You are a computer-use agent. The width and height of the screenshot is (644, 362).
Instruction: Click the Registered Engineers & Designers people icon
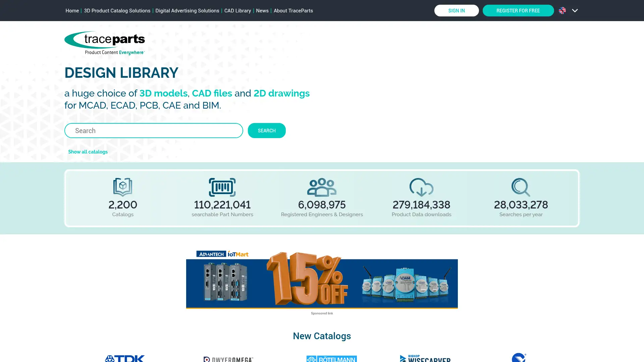click(x=322, y=187)
